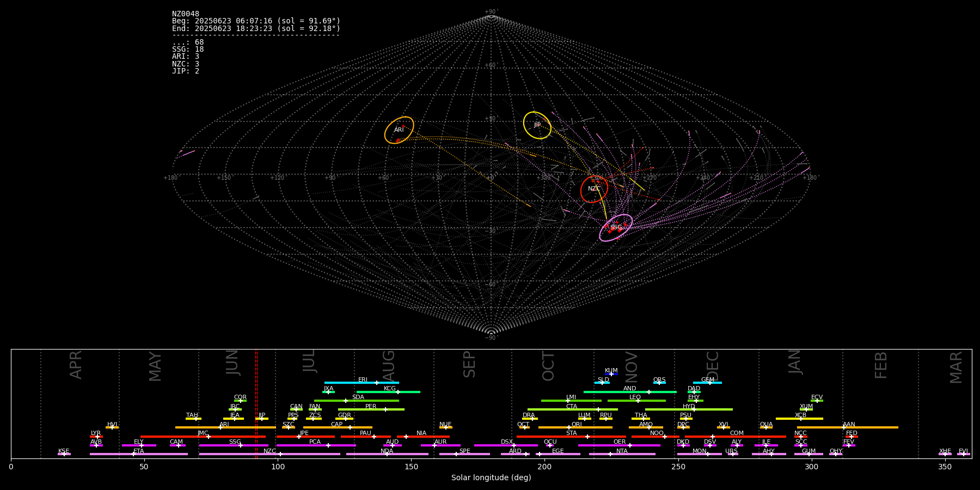Click the SPE shower bar label

[464, 451]
